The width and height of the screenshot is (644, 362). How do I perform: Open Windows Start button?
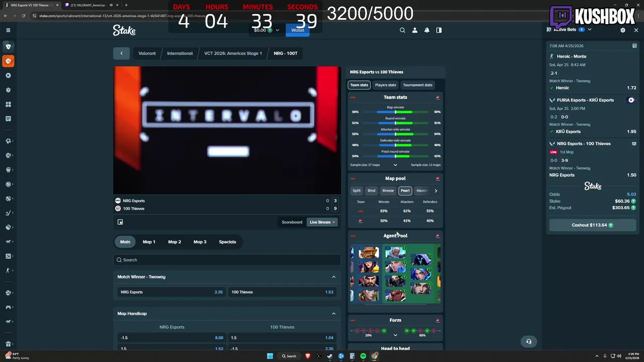pos(270,356)
